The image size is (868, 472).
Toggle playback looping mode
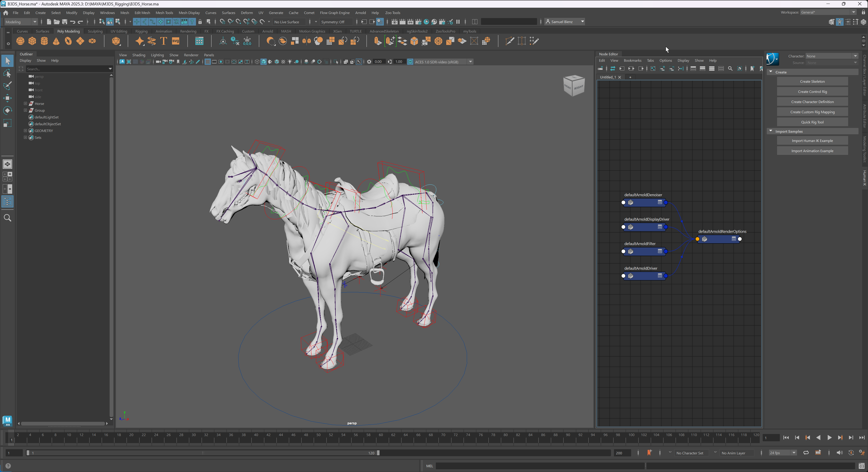(806, 453)
